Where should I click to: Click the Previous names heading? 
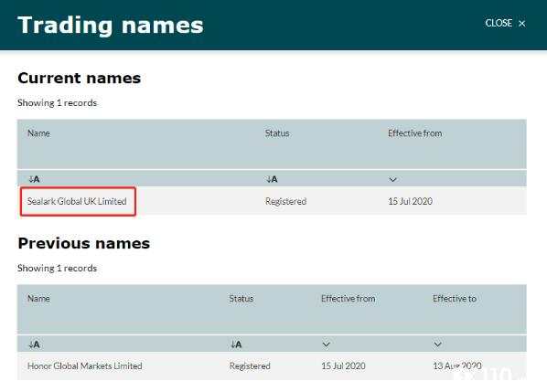point(84,243)
